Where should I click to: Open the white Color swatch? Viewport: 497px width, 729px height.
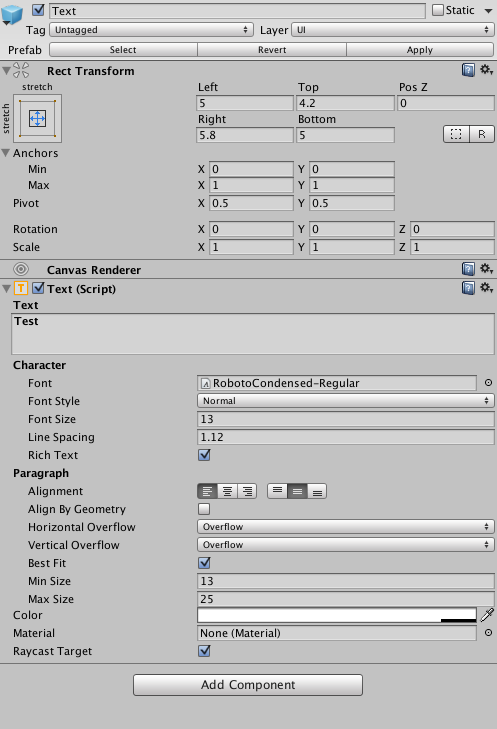(337, 615)
